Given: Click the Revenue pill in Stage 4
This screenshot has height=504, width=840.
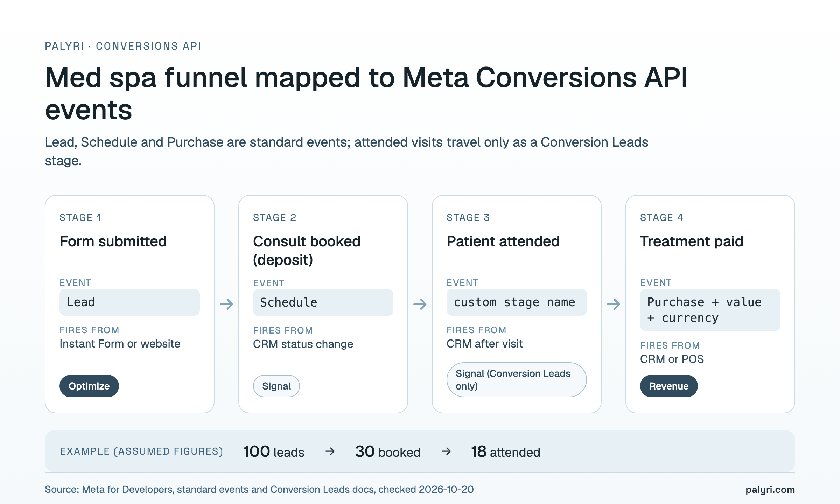Looking at the screenshot, I should 669,386.
